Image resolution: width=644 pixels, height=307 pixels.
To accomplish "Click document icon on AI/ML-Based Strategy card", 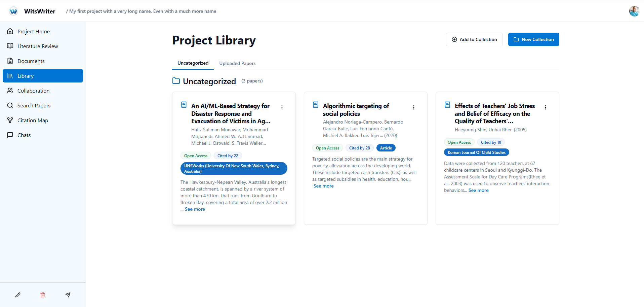I will 184,105.
